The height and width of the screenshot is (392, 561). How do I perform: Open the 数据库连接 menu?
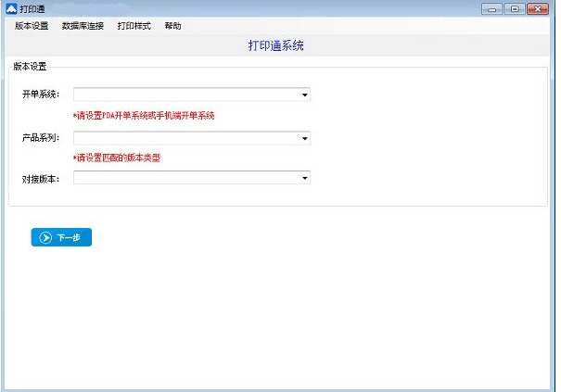click(83, 26)
